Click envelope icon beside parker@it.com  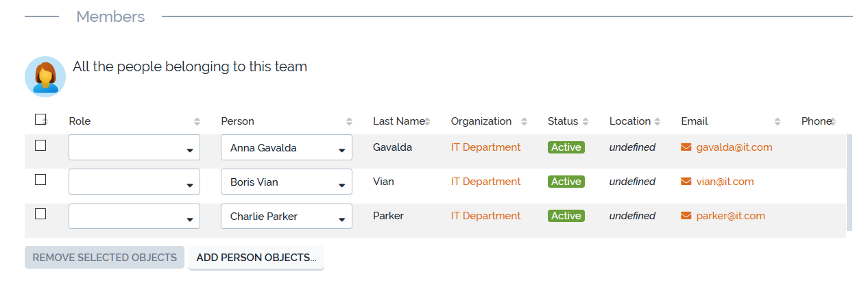pyautogui.click(x=686, y=216)
